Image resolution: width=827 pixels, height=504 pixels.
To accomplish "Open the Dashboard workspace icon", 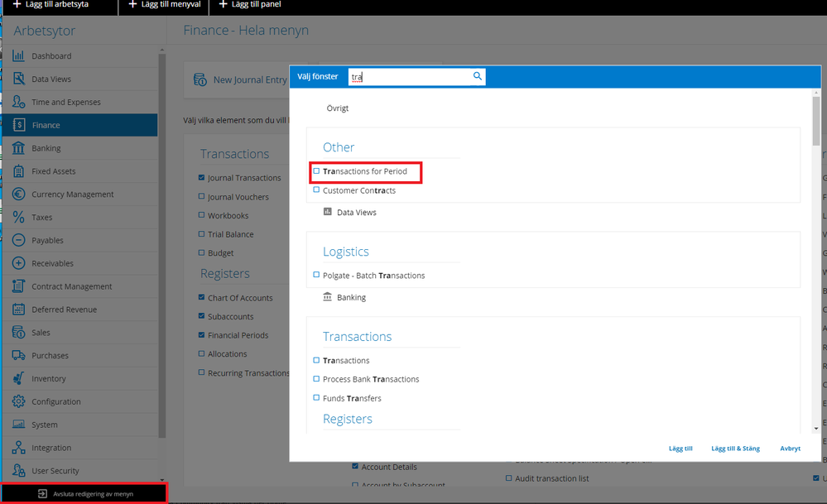I will click(x=18, y=56).
